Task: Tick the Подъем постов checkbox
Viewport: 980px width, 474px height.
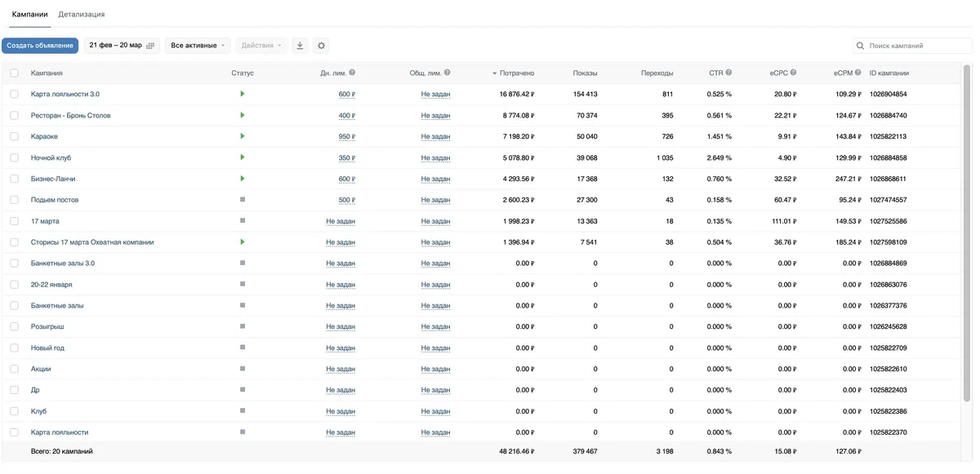Action: [x=14, y=200]
